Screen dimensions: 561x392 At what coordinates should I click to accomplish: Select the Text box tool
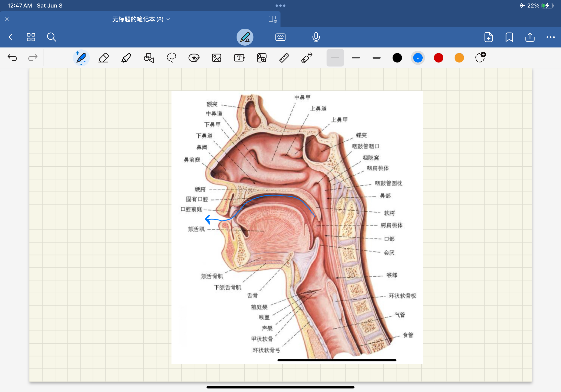239,58
